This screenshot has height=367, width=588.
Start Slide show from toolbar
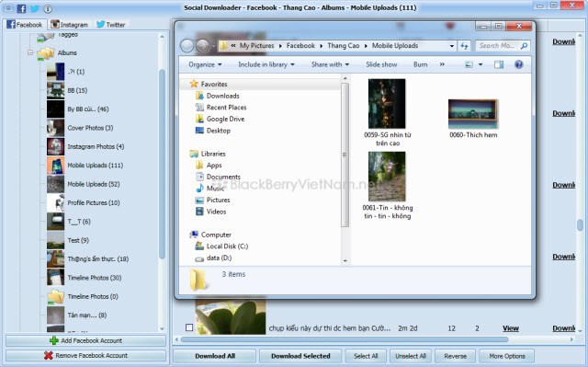[381, 64]
